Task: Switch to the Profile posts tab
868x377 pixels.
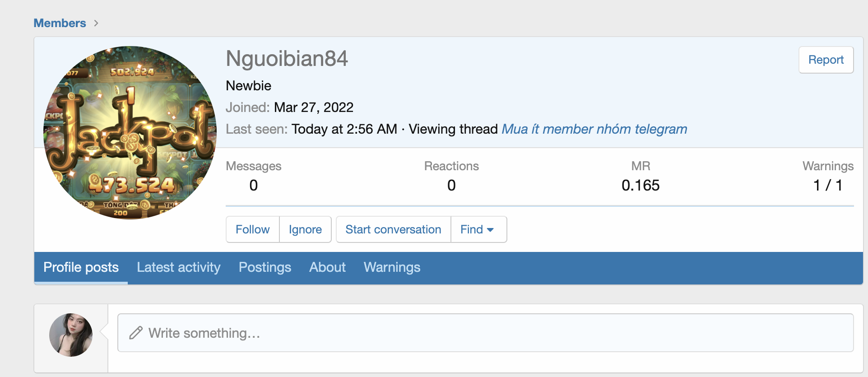Action: 81,267
